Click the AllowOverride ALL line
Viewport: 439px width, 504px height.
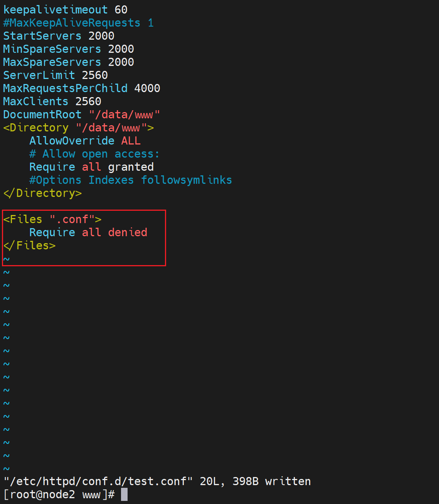pos(85,141)
